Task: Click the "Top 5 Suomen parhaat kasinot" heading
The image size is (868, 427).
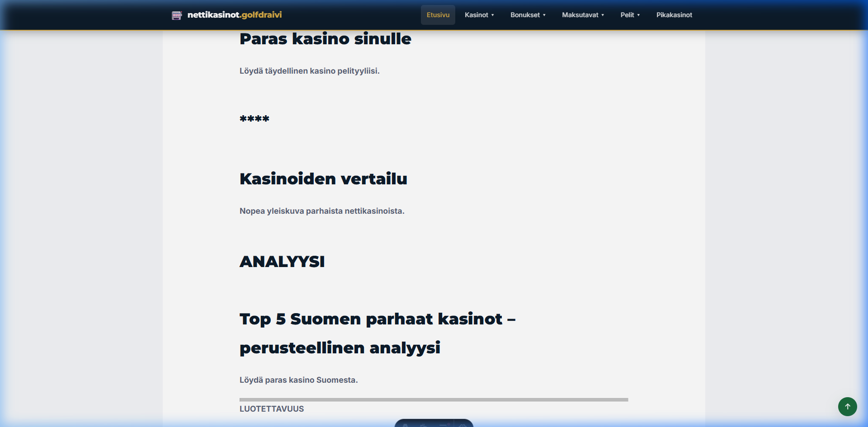Action: coord(377,333)
